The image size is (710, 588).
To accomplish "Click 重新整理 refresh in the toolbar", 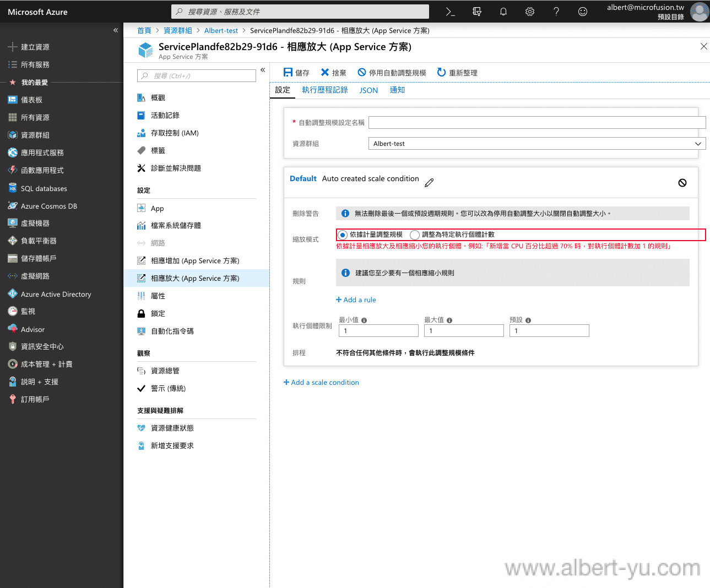I will click(457, 73).
